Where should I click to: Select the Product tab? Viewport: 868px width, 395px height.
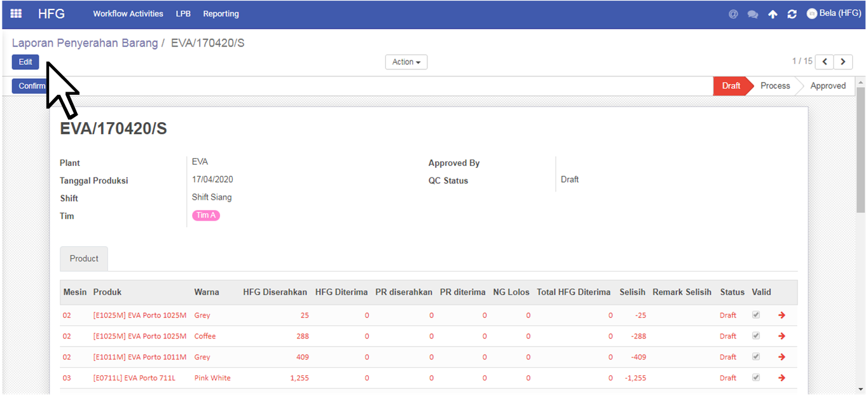84,259
